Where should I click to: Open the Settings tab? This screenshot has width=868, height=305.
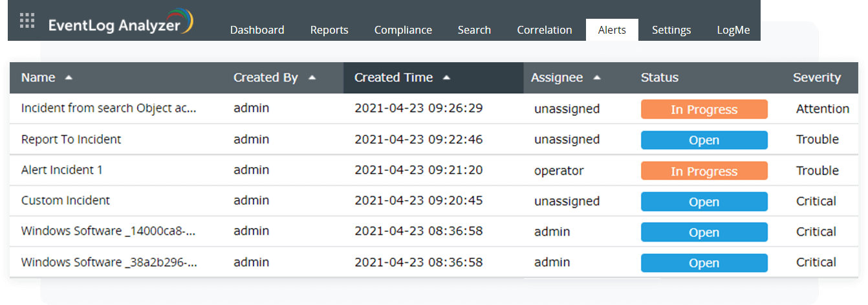pos(671,30)
